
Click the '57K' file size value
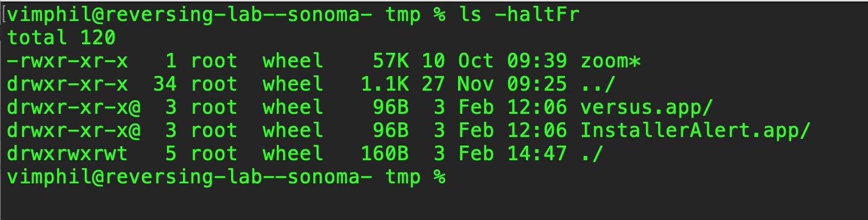click(390, 61)
